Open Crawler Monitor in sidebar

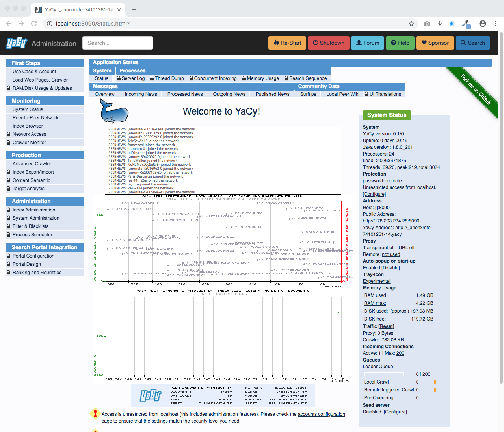point(45,143)
